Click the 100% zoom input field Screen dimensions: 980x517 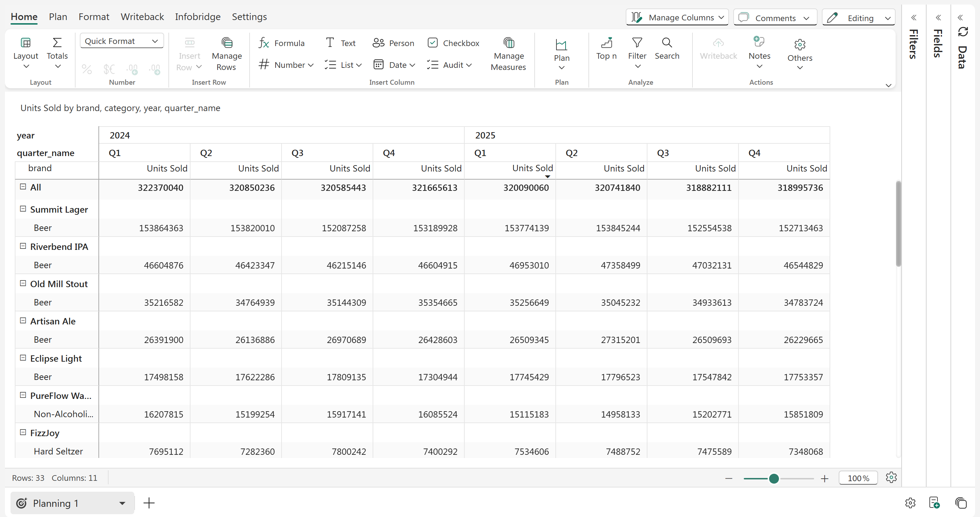click(x=858, y=478)
